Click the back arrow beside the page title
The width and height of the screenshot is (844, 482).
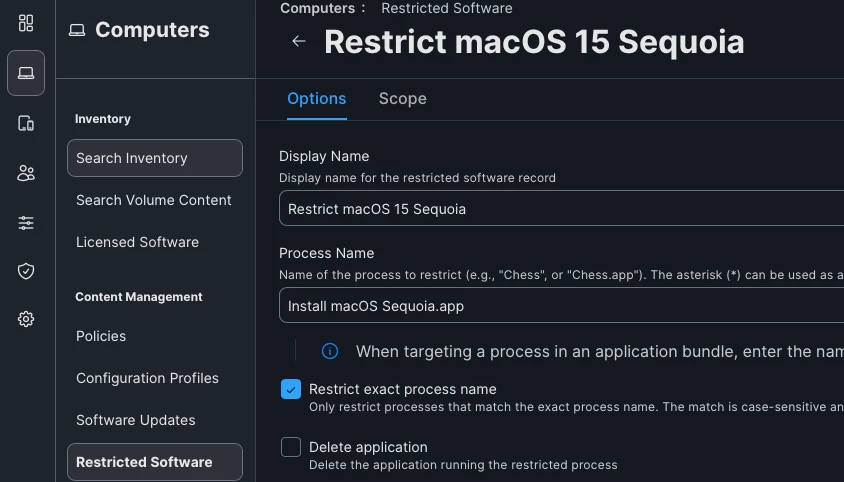coord(299,41)
